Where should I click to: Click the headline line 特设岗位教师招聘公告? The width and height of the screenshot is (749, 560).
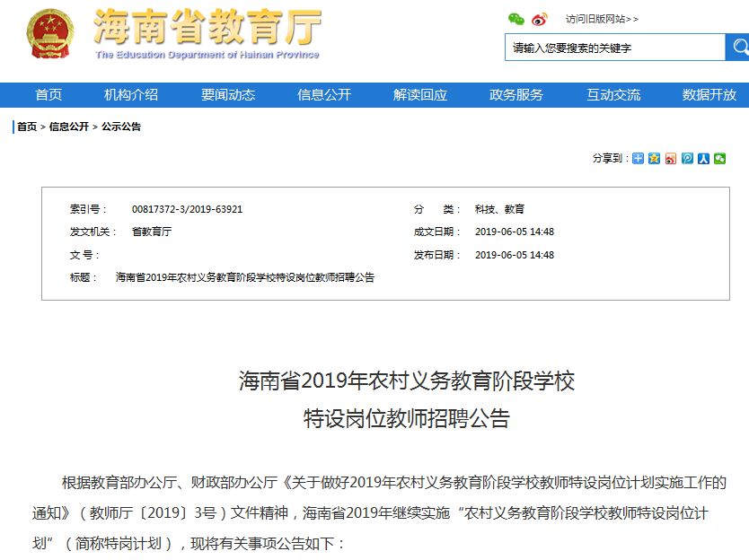[407, 418]
